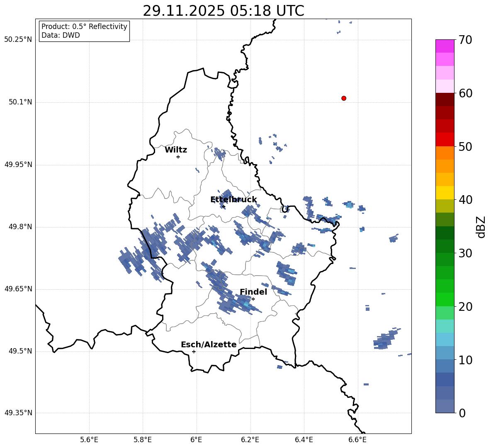Click the bright green colorbar segment just above 20
491x448 pixels.
tap(445, 299)
